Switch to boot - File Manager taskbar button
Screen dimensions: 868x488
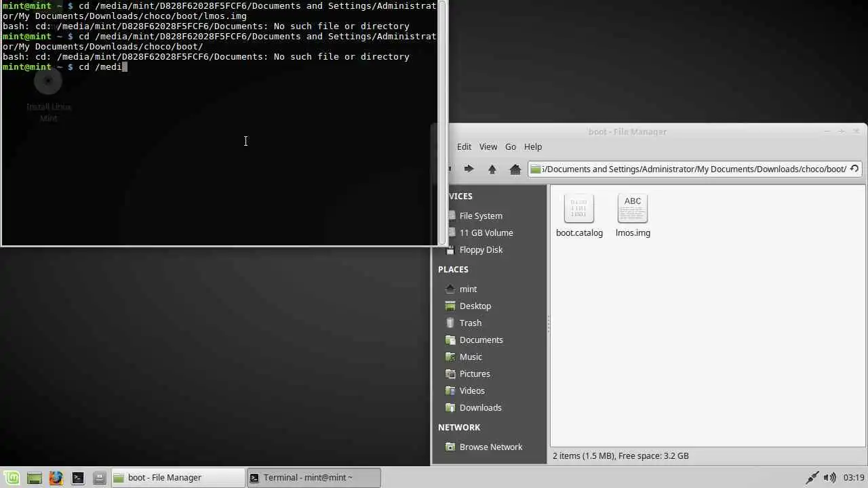pos(177,478)
